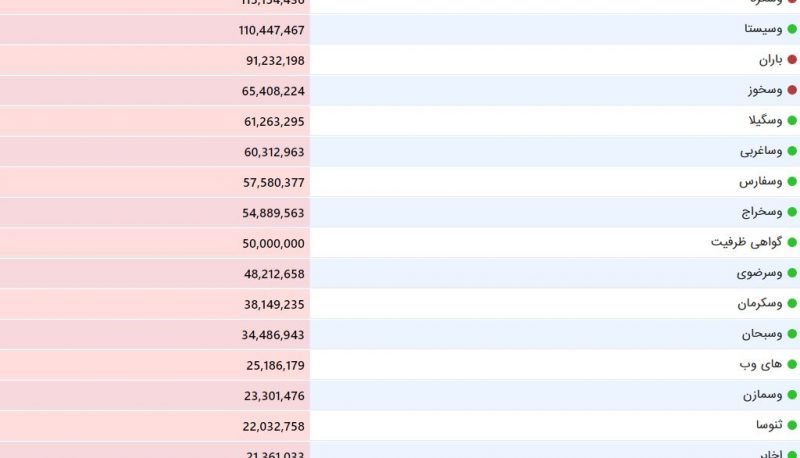Open the وسکرمان symbol
This screenshot has width=800, height=458.
coord(760,303)
